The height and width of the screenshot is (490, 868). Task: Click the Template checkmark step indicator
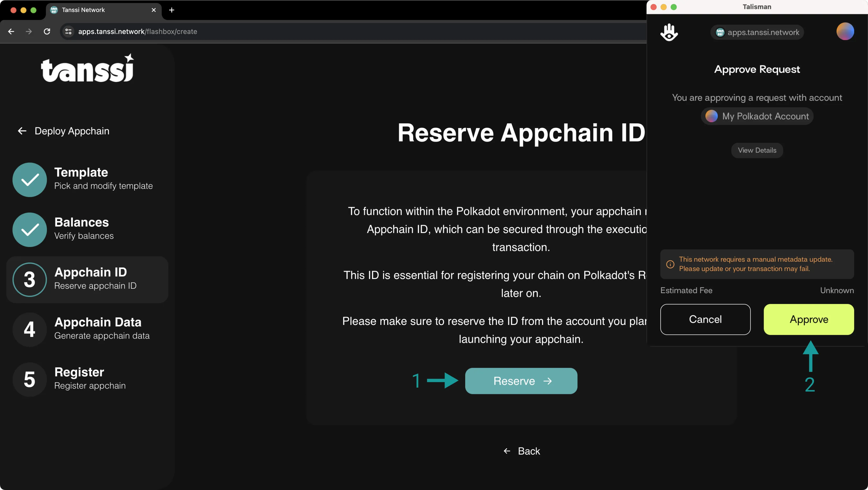29,178
